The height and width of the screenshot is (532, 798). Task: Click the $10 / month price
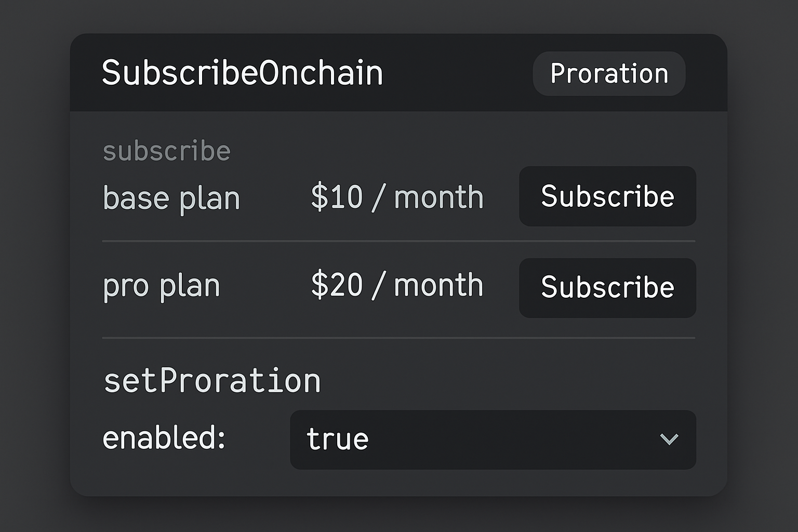pos(397,196)
